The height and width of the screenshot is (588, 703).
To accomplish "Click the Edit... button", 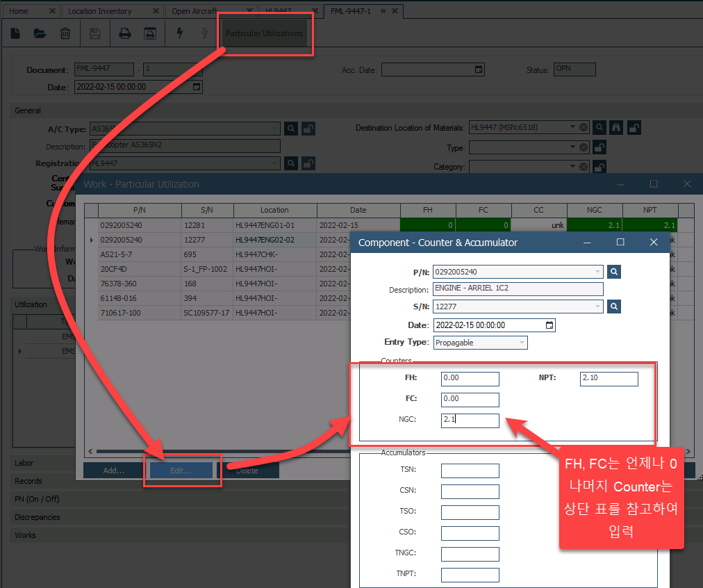I will [x=181, y=471].
